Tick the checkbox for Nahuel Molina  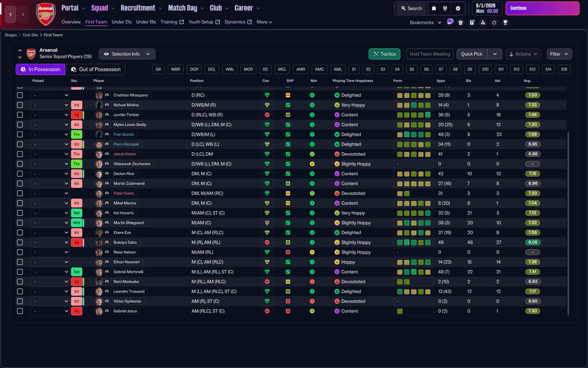coord(20,105)
